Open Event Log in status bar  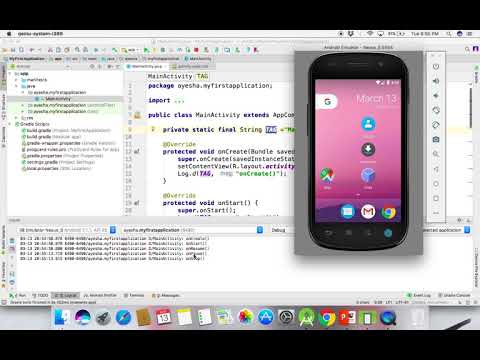[419, 295]
